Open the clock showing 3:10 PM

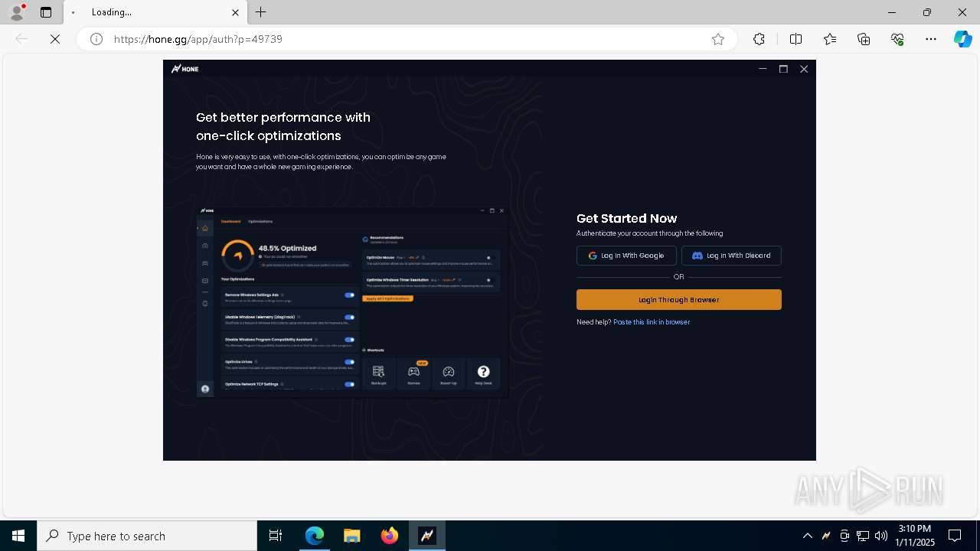914,536
